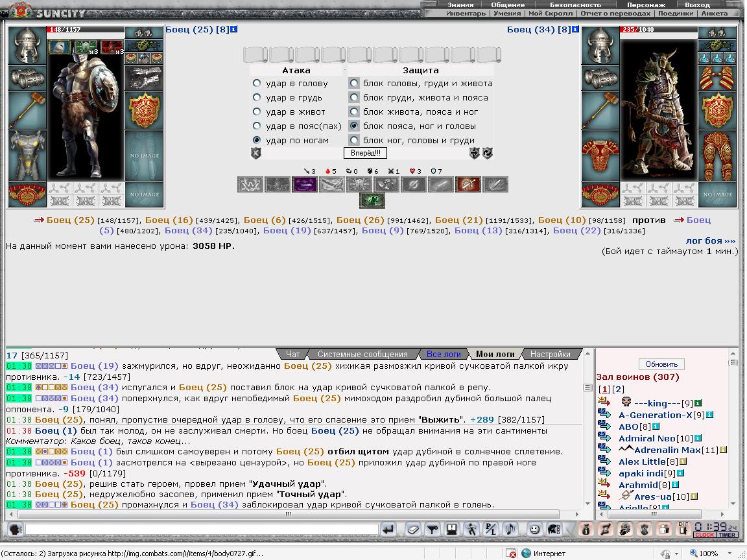Click the chat log vertical scrollbar down arrow

(587, 504)
